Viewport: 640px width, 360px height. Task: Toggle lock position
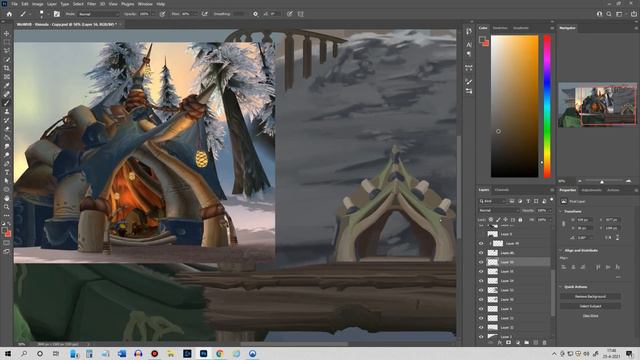505,220
